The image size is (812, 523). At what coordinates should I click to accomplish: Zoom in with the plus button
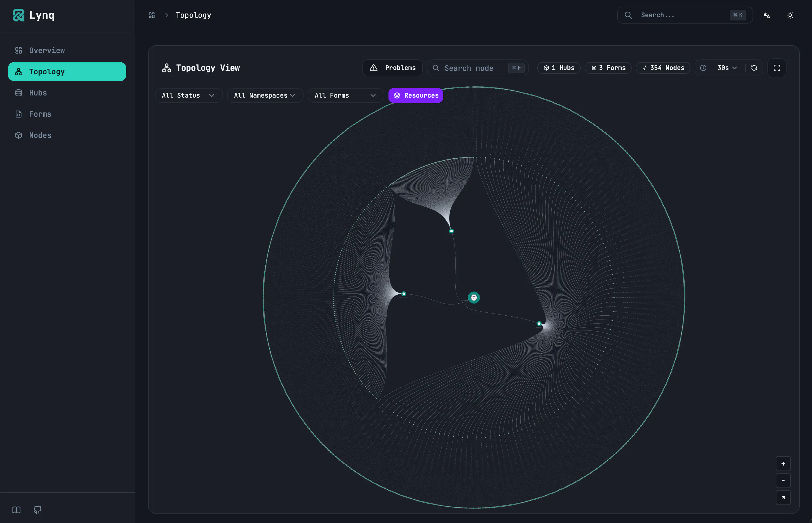pyautogui.click(x=783, y=464)
